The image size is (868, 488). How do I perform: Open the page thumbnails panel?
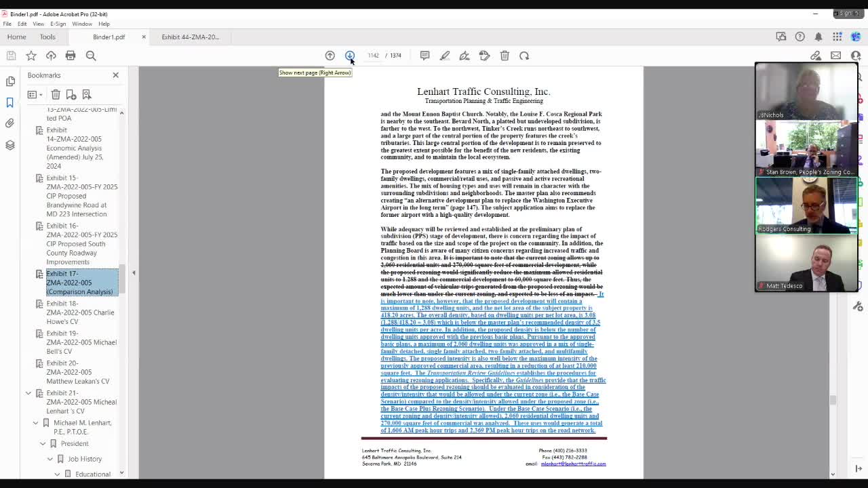click(x=10, y=81)
